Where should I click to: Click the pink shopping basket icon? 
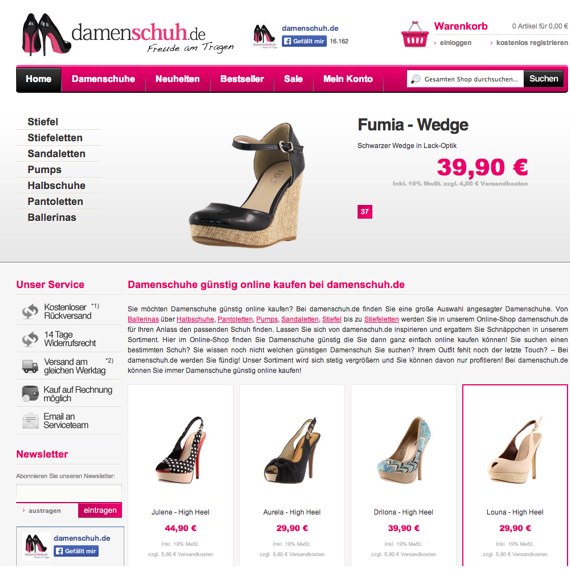coord(415,34)
